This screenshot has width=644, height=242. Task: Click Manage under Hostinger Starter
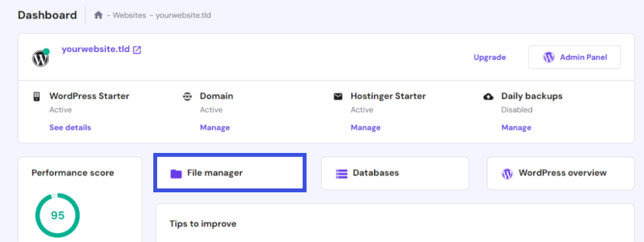(x=366, y=128)
